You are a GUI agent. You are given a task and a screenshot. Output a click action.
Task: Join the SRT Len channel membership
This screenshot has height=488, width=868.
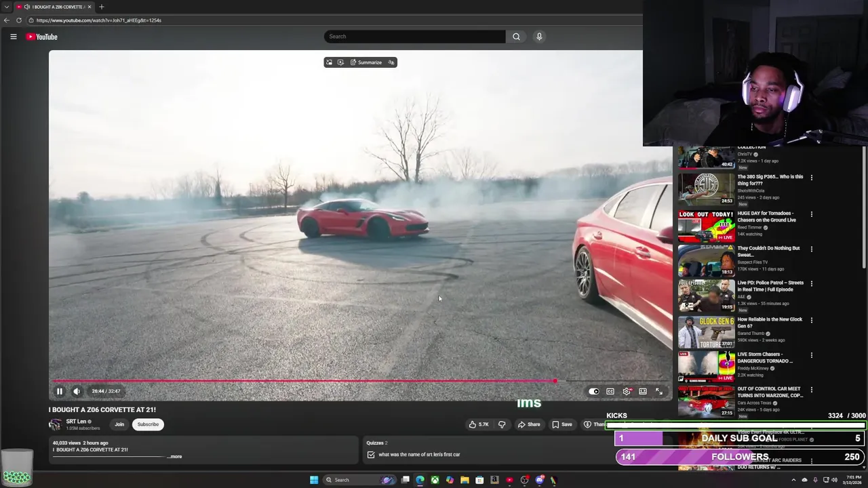[x=119, y=424]
